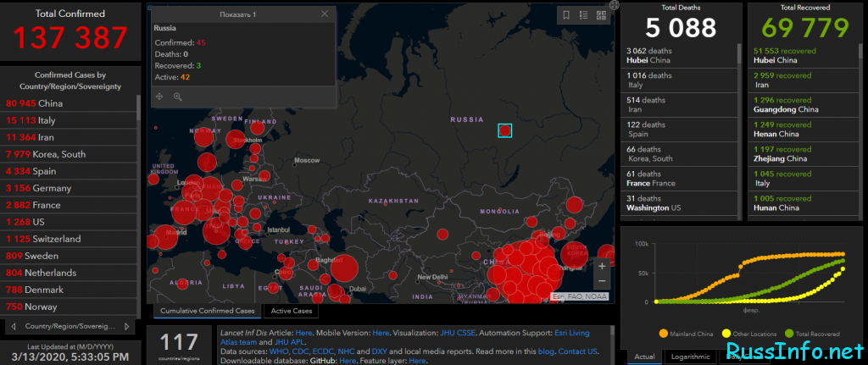Open the JHU APL link
868x365 pixels.
(x=289, y=342)
